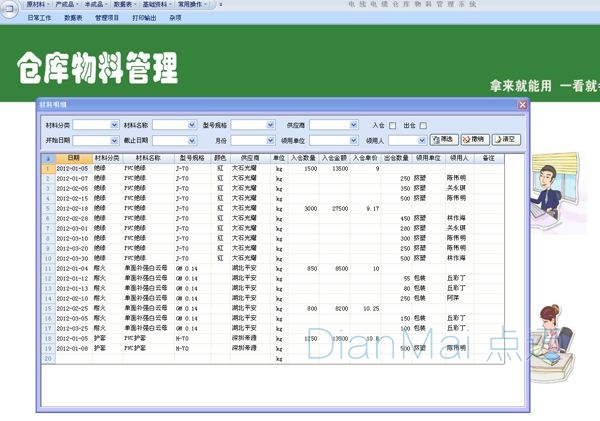Open the 产成品 quick access menu
The height and width of the screenshot is (421, 600).
tap(67, 4)
